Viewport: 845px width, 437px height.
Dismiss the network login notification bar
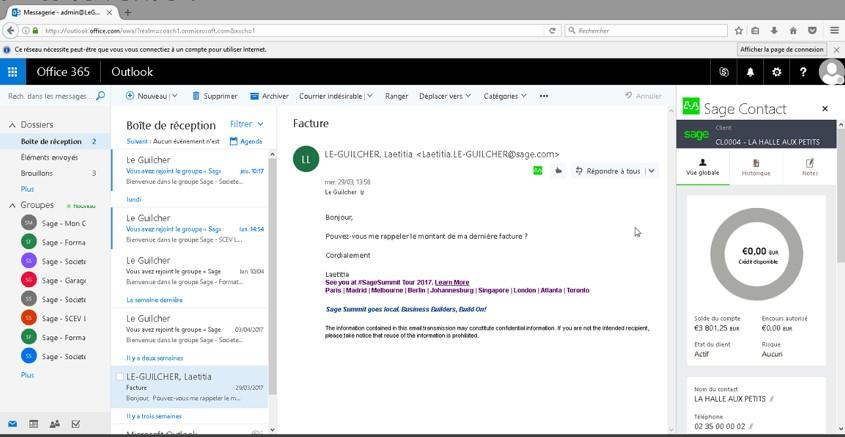pyautogui.click(x=836, y=50)
